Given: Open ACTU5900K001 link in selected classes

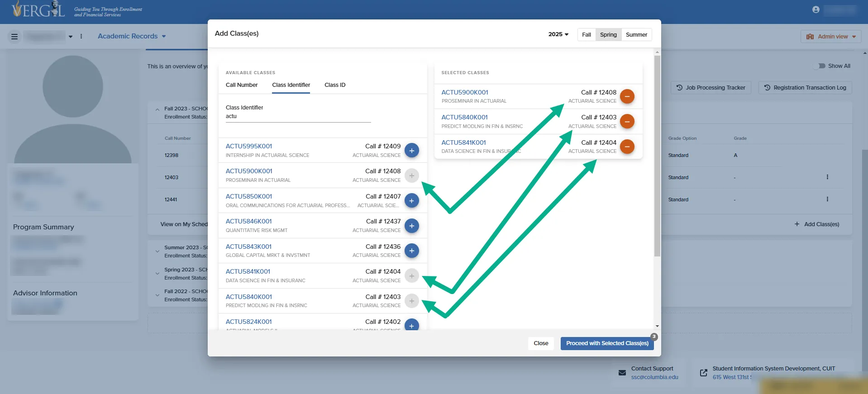Looking at the screenshot, I should [x=465, y=92].
